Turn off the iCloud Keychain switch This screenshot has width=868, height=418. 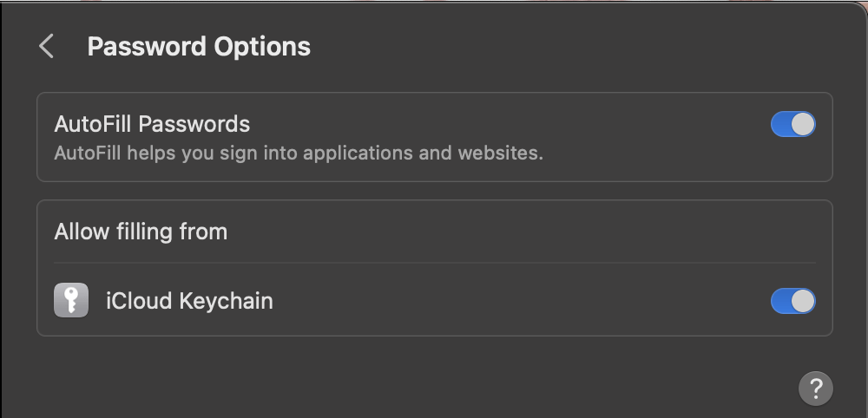click(x=792, y=301)
